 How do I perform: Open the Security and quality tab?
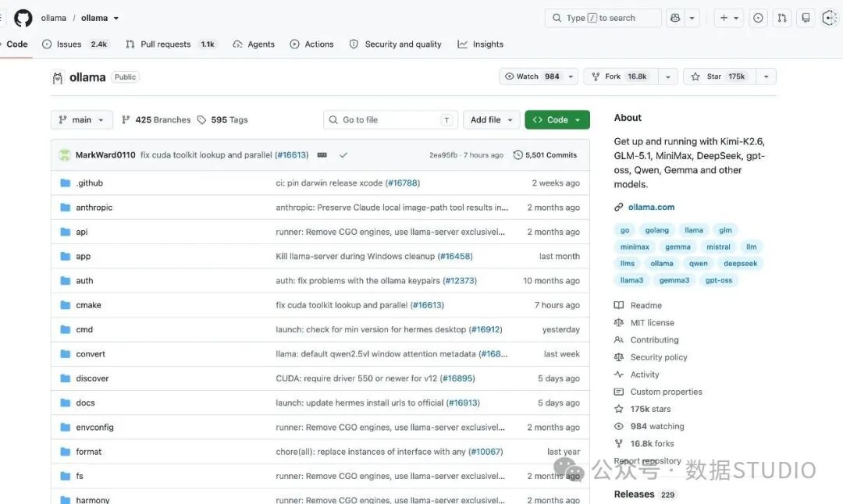click(x=396, y=44)
